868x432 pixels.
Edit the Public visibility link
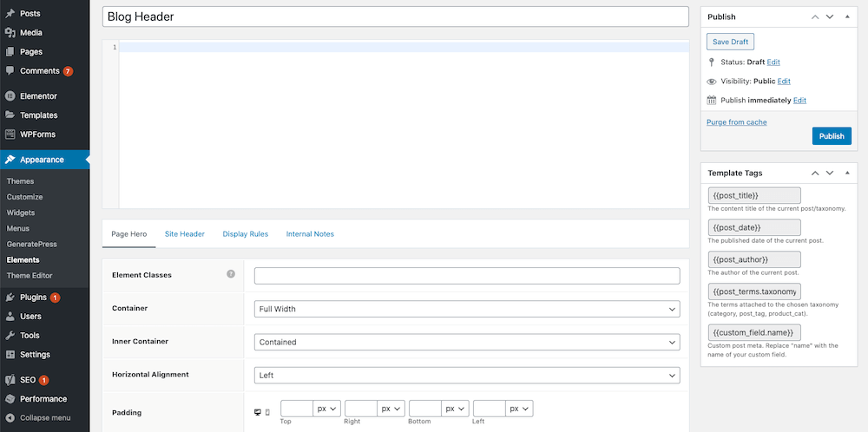coord(784,82)
